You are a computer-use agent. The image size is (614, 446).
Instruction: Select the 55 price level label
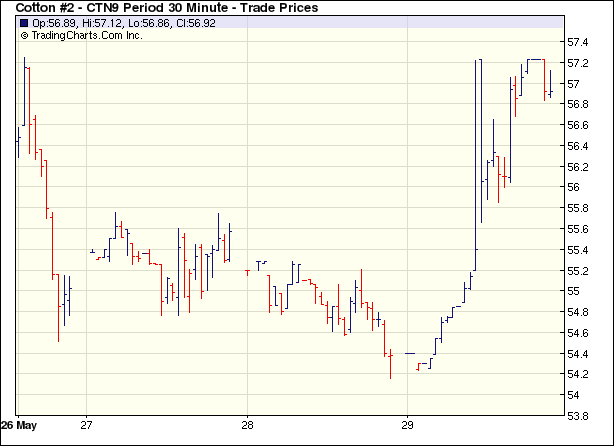574,291
